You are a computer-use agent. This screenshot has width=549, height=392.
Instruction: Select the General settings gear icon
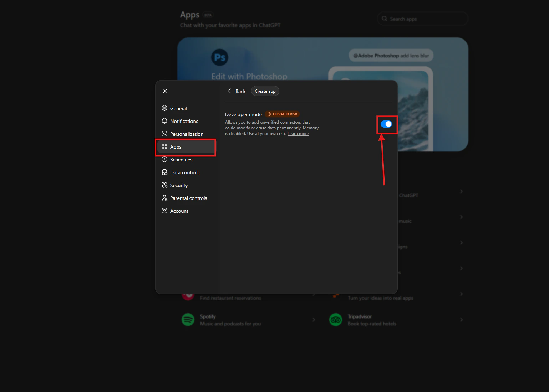point(164,108)
